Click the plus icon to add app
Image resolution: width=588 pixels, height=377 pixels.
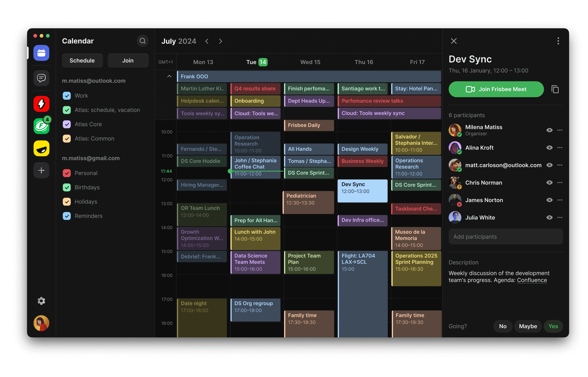[x=41, y=170]
